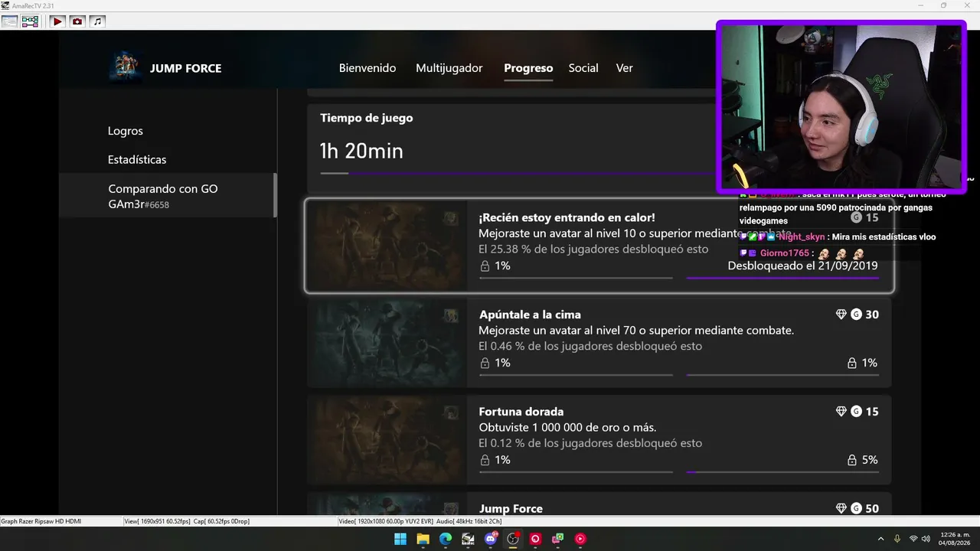Click the Gamerscore G icon next to 50
The height and width of the screenshot is (551, 980).
point(856,509)
